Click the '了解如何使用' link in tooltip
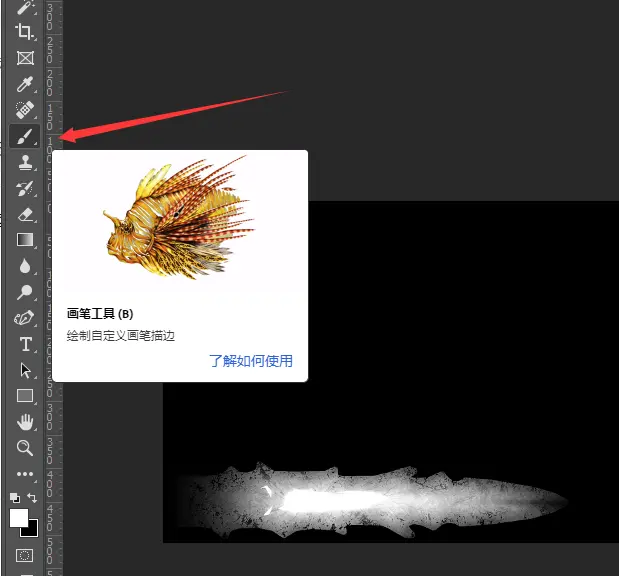The height and width of the screenshot is (576, 619). click(251, 361)
